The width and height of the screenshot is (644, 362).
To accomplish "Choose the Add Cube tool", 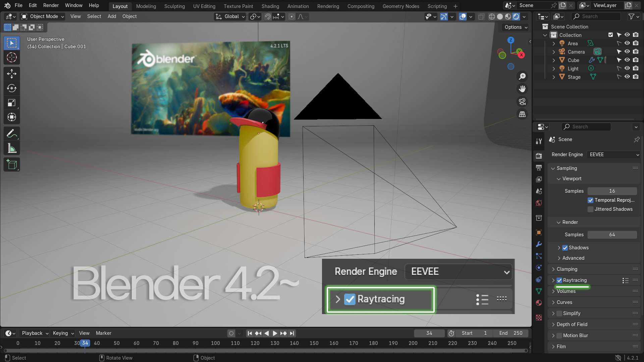I will [12, 165].
